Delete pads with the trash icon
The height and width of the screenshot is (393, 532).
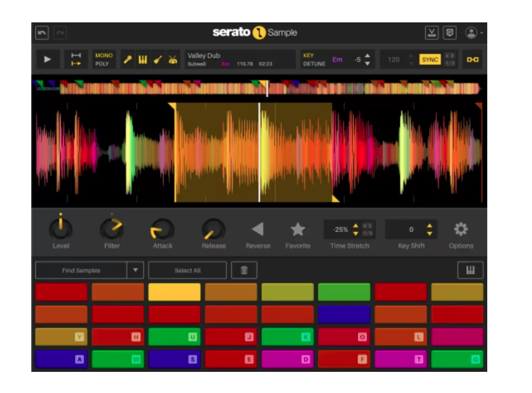(x=244, y=270)
